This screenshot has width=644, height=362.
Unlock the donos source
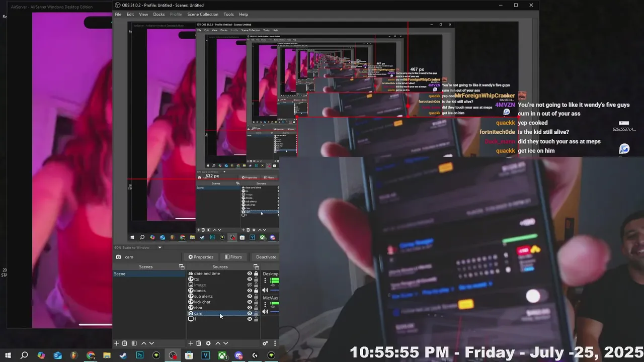[256, 291]
